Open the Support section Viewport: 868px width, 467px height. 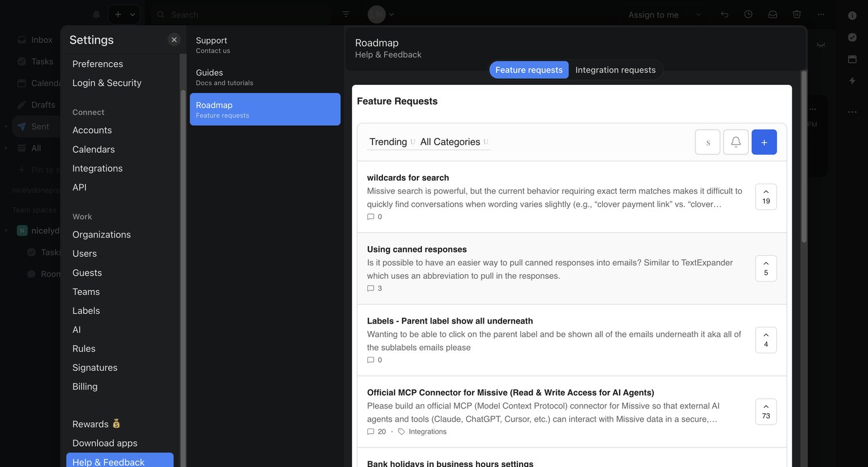[x=265, y=45]
